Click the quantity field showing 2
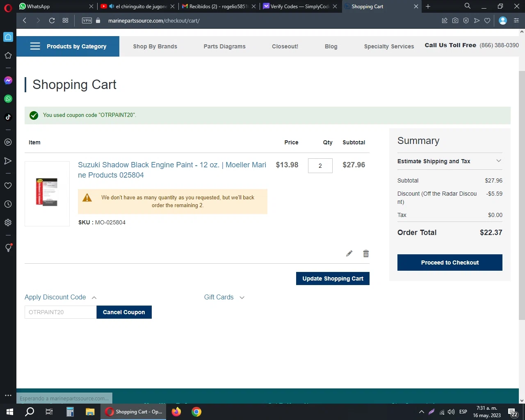The height and width of the screenshot is (420, 525). (320, 166)
